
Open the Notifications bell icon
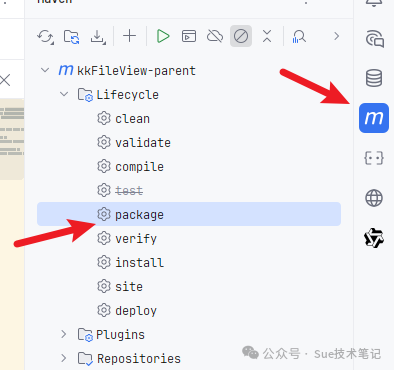tap(374, 3)
